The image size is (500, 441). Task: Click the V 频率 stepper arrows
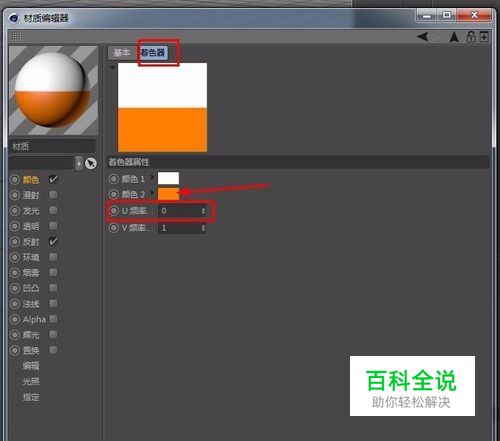203,228
